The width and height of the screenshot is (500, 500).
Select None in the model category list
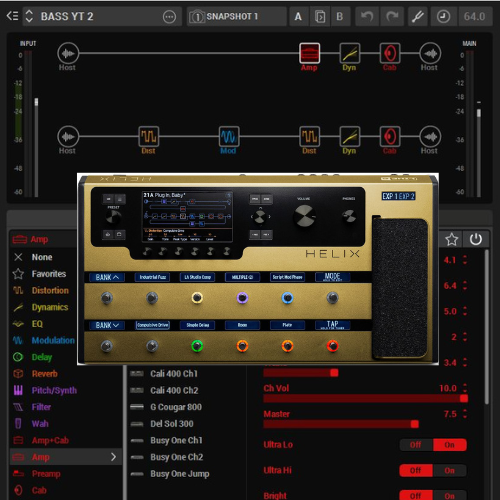pyautogui.click(x=42, y=257)
